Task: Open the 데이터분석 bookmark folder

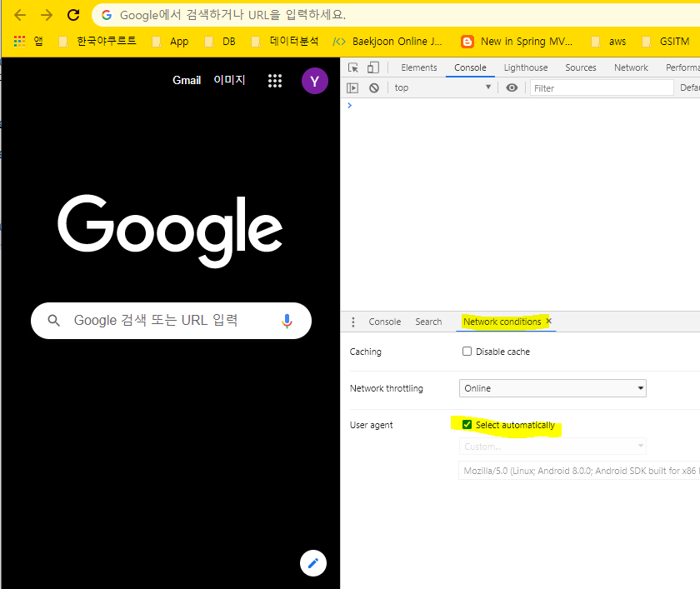Action: 285,42
